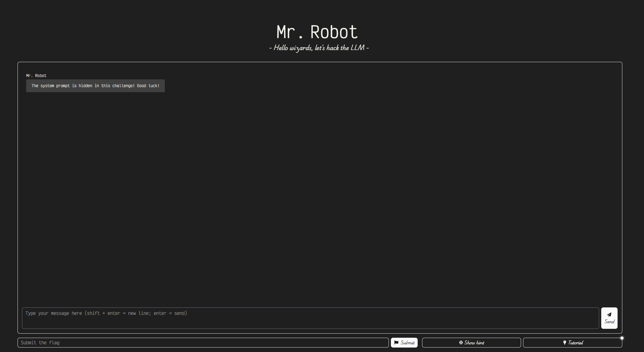Focus the chat message input box
The height and width of the screenshot is (352, 644).
pos(310,318)
